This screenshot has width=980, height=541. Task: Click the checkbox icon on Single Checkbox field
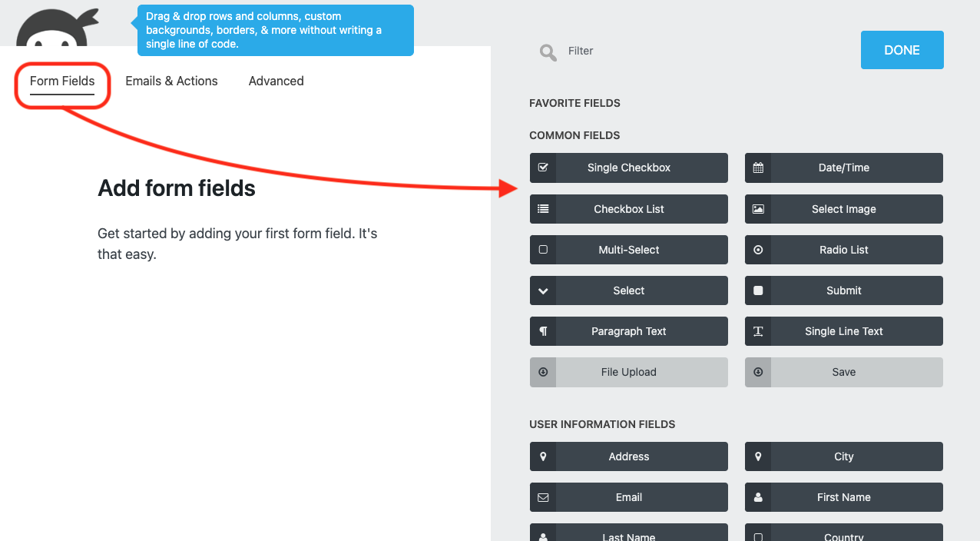point(543,168)
